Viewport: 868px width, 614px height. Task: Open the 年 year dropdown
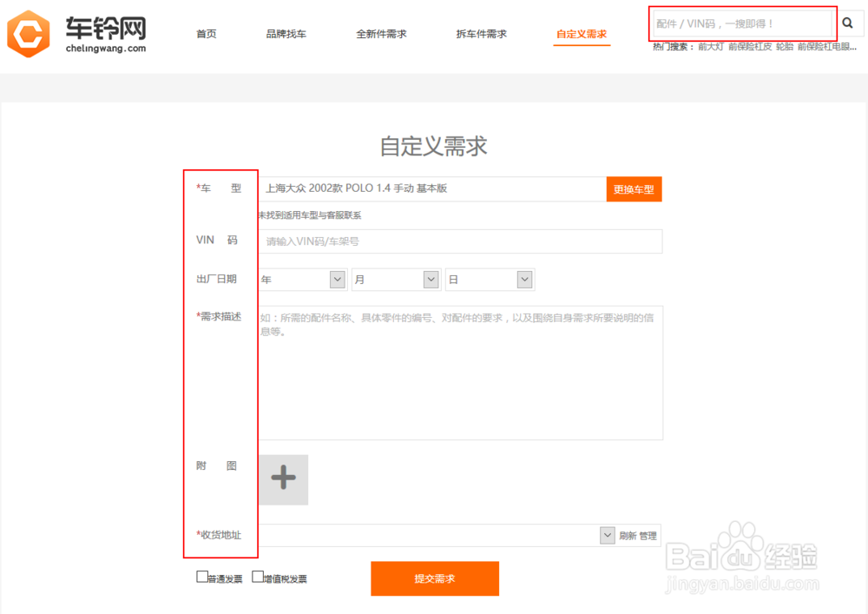click(x=337, y=279)
